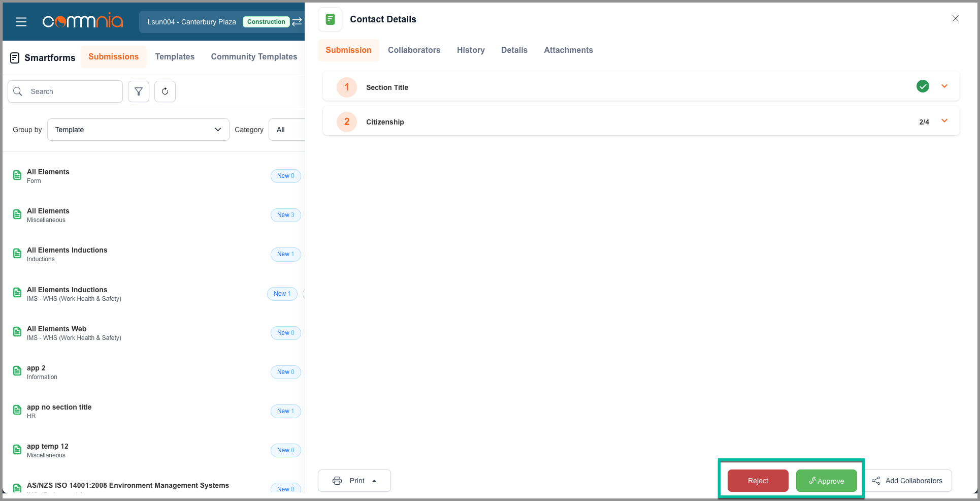Viewport: 980px width, 501px height.
Task: Close the Contact Details panel
Action: (956, 18)
